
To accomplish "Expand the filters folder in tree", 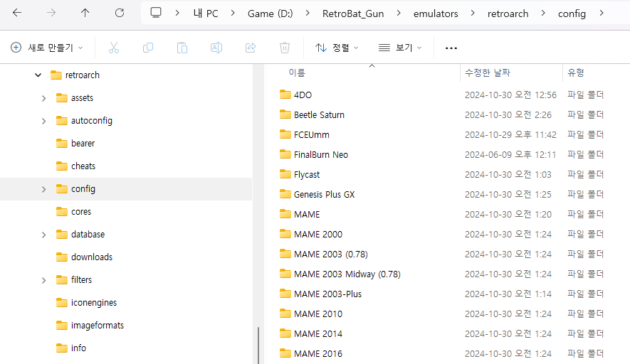I will point(44,281).
